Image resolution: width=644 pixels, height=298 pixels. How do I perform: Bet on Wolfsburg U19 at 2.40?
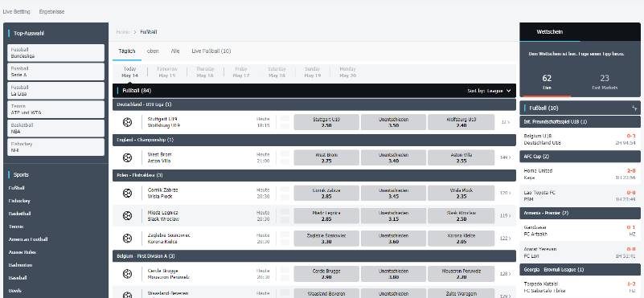(461, 122)
